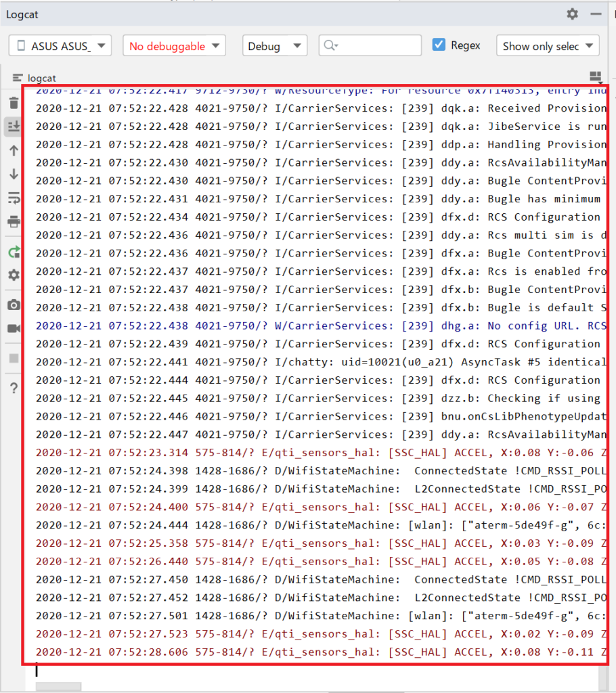The width and height of the screenshot is (616, 693).
Task: Click the 07:52:27.452 L2ConnectedState log line
Action: (x=321, y=598)
